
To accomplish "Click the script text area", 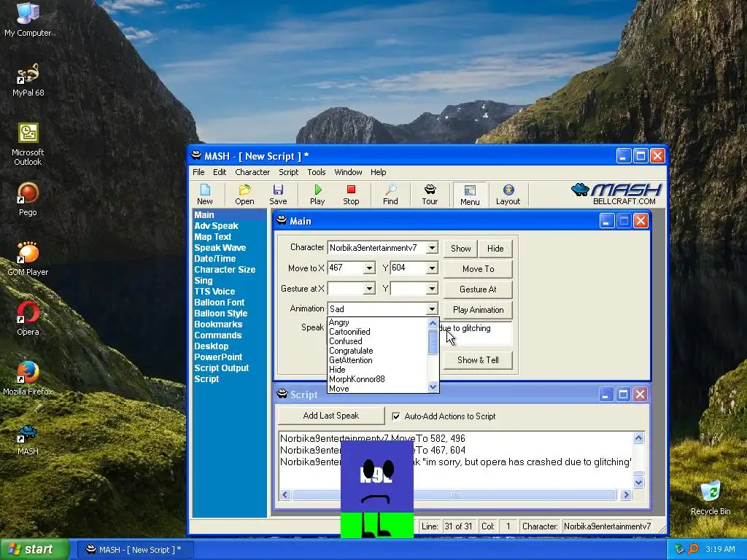I will (x=455, y=461).
